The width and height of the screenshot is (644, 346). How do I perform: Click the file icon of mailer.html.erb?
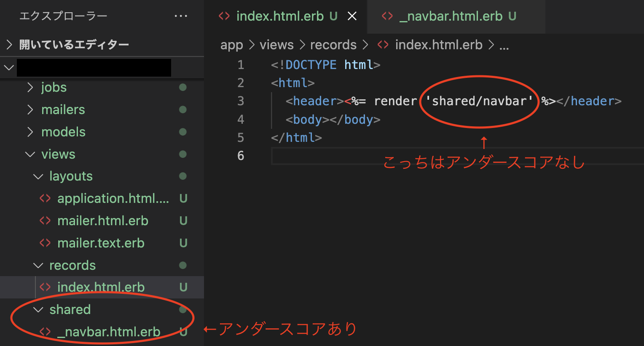(45, 221)
